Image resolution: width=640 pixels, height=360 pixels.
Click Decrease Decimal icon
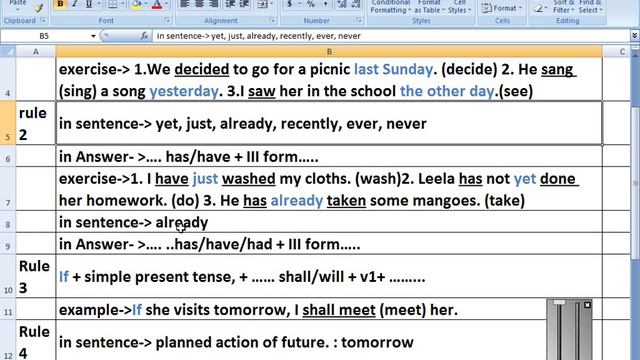[x=356, y=4]
